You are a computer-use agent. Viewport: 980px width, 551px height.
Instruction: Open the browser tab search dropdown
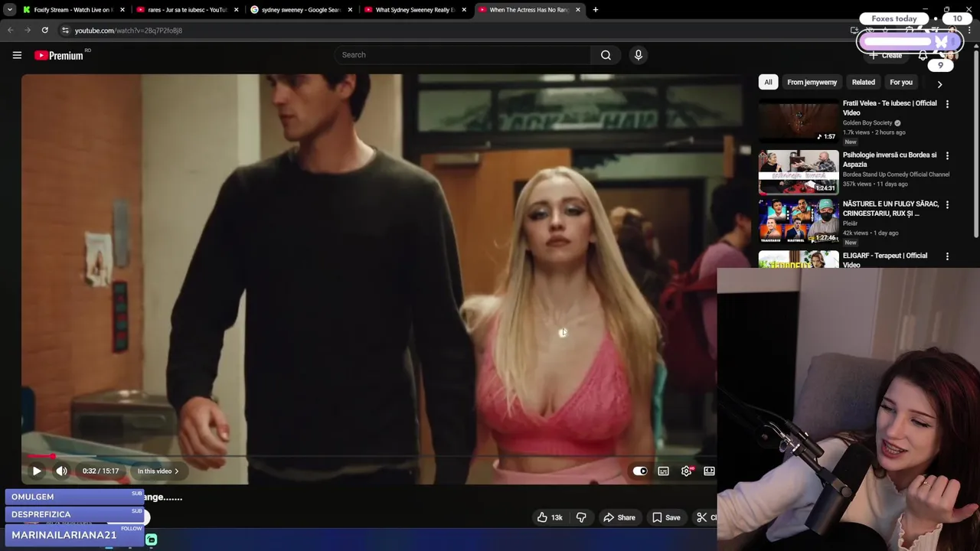point(9,10)
